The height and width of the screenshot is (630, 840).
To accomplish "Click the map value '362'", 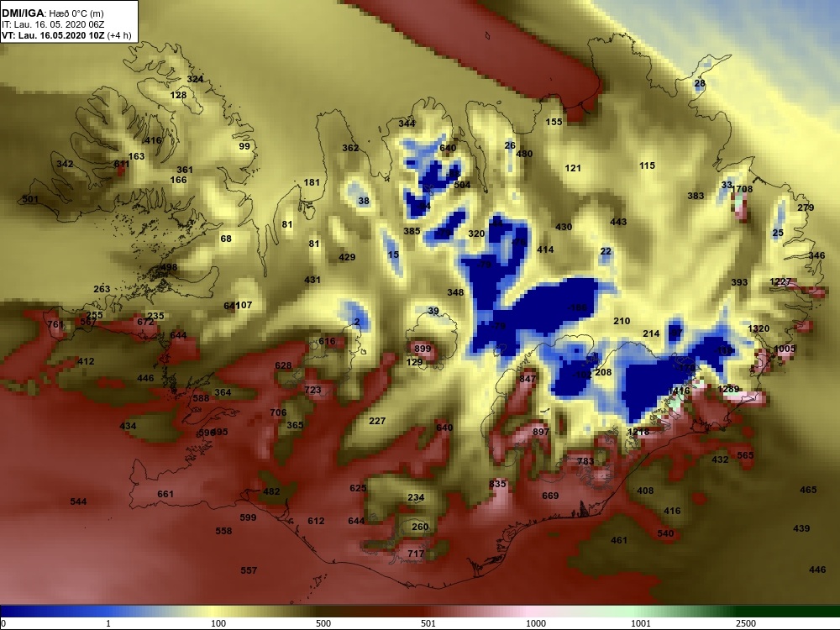I will click(x=350, y=148).
